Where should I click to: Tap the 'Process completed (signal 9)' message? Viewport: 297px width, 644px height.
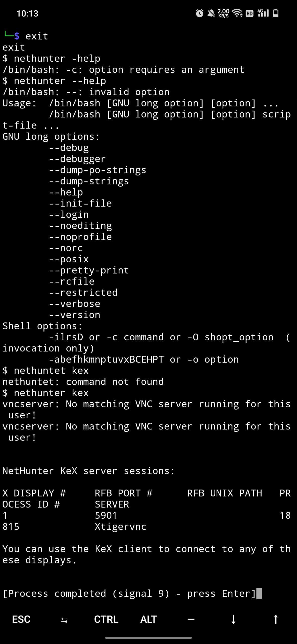86,594
